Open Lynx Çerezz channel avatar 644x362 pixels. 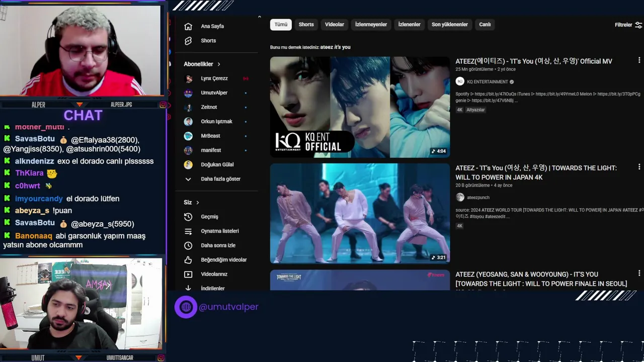pyautogui.click(x=188, y=78)
